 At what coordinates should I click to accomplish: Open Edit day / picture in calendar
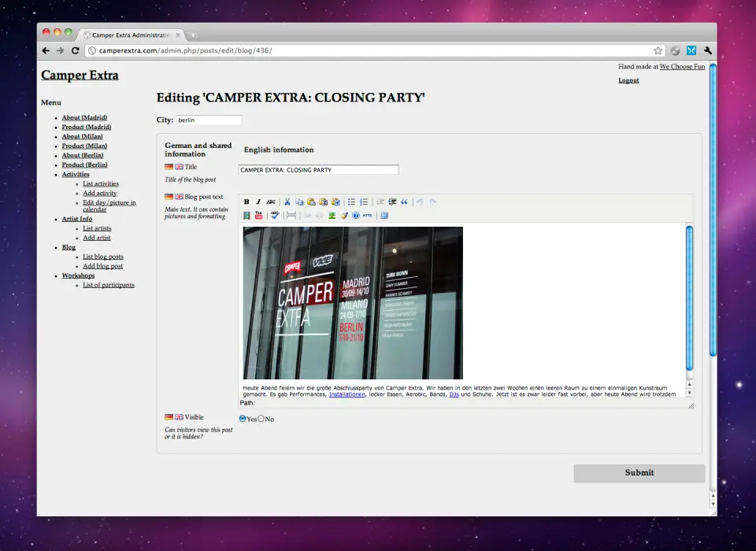point(109,206)
